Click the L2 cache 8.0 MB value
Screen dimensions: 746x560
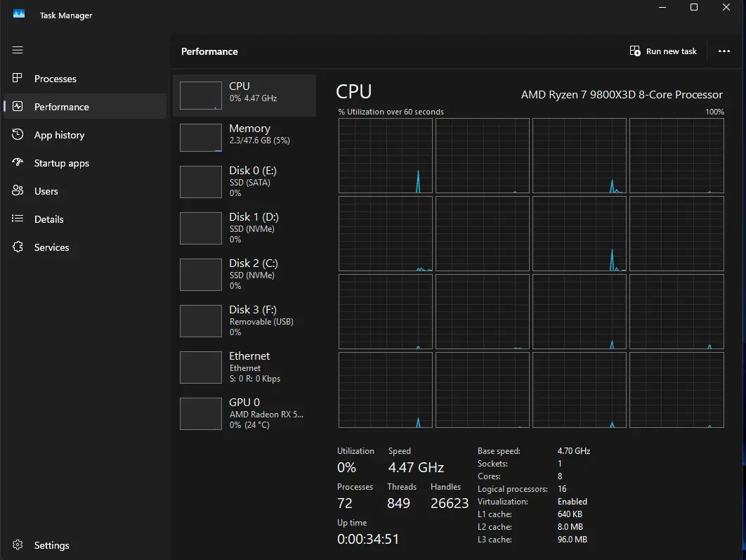point(570,527)
